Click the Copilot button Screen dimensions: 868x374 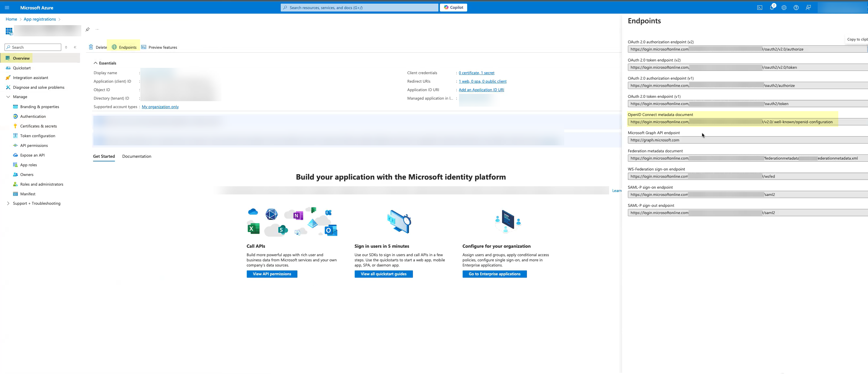tap(453, 7)
